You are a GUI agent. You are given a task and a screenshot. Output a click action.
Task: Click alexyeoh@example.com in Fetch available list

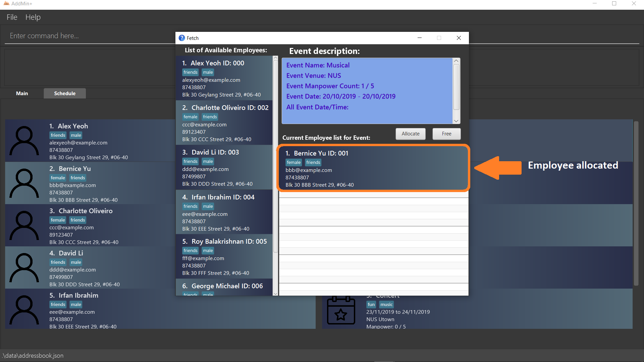(211, 80)
